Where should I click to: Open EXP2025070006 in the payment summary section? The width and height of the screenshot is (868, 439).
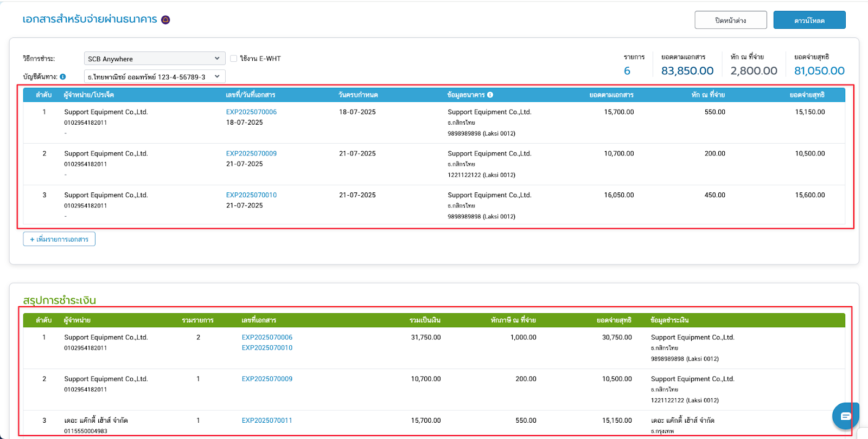(267, 338)
